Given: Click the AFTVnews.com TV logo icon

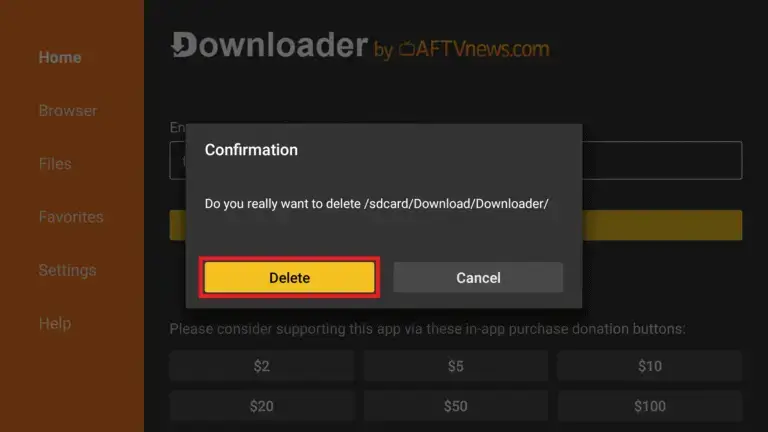Looking at the screenshot, I should (406, 48).
